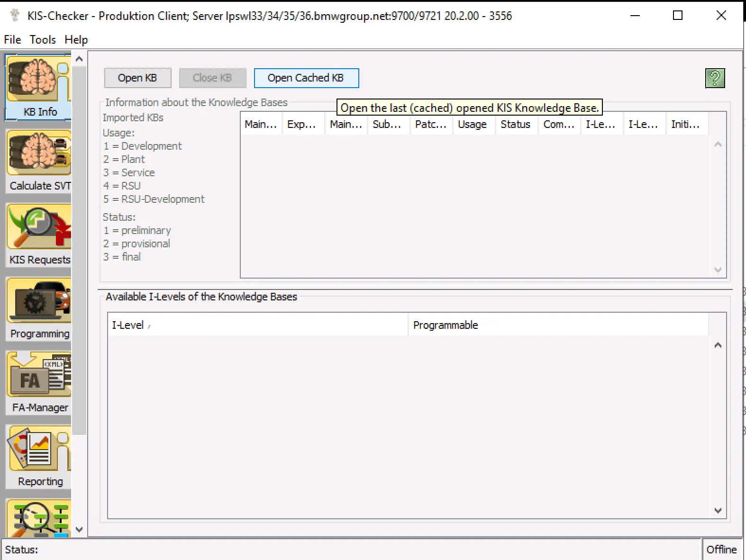Click the Usage column header

pos(474,124)
